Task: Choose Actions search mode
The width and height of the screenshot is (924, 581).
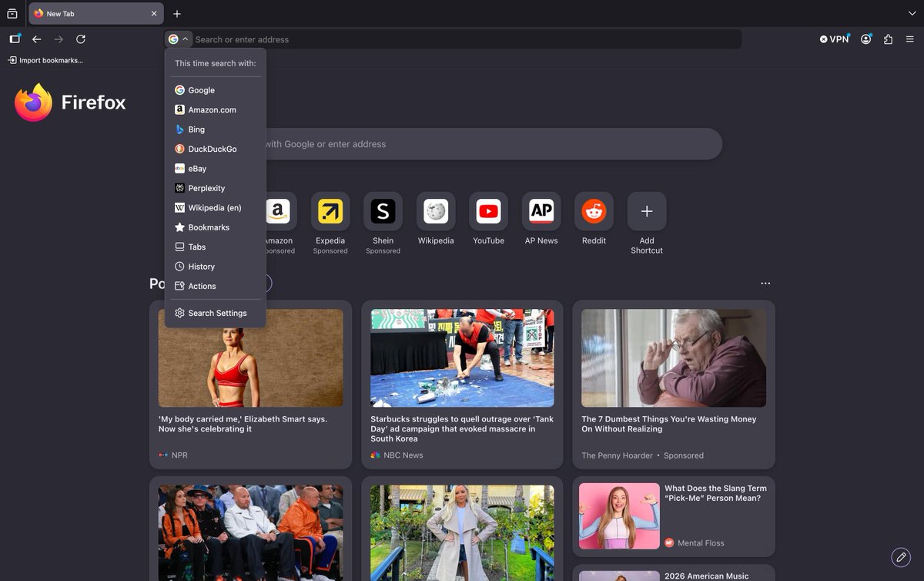Action: point(216,286)
